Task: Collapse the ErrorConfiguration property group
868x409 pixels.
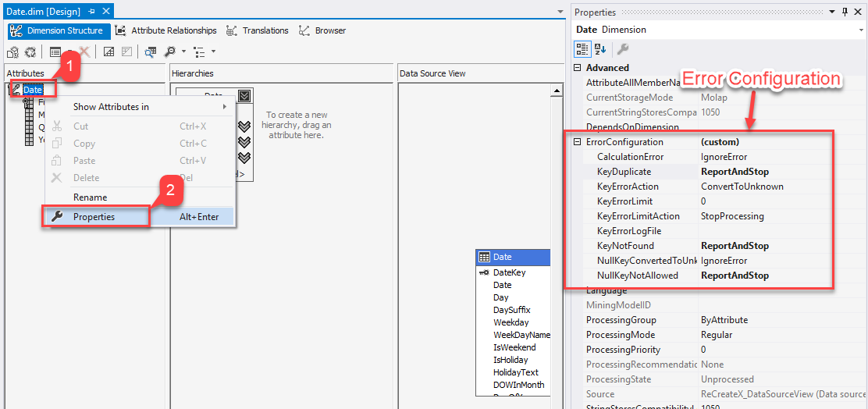Action: pos(578,142)
